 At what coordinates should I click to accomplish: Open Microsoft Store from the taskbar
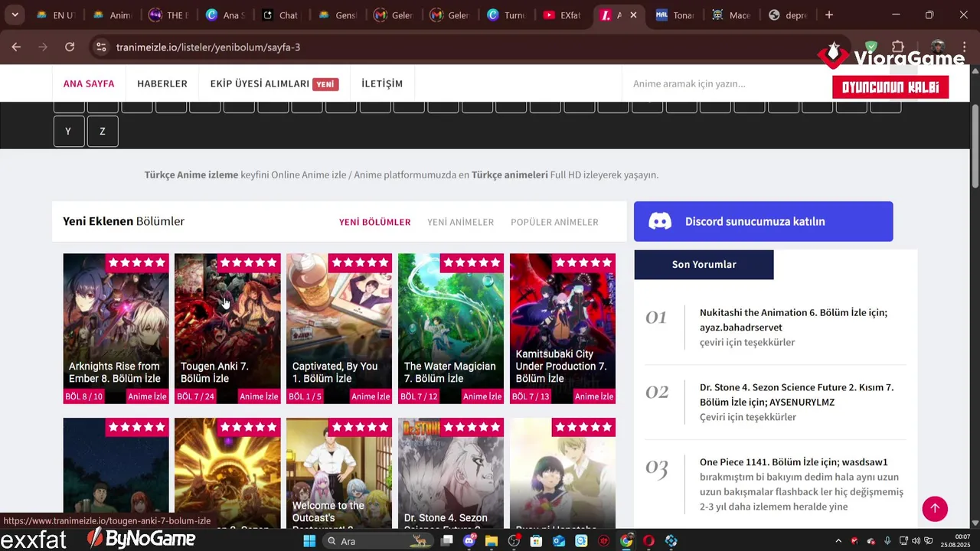point(537,541)
